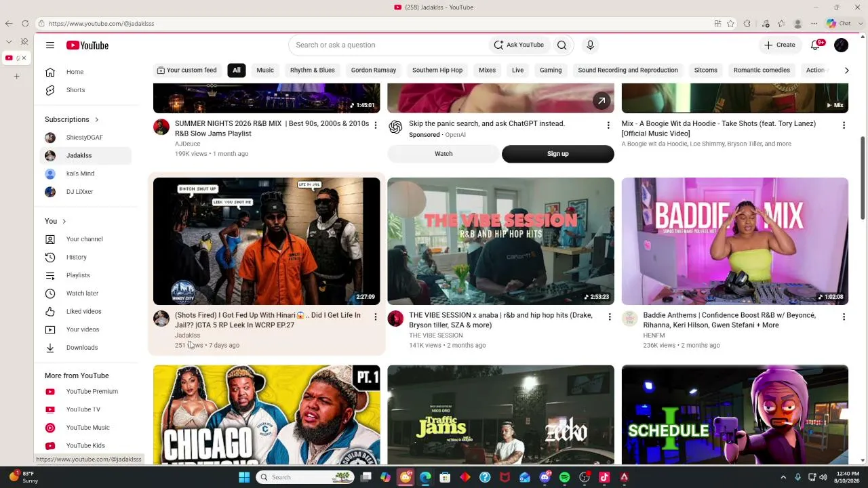The width and height of the screenshot is (868, 488).
Task: Open the browser three-dot settings menu
Action: 814,24
